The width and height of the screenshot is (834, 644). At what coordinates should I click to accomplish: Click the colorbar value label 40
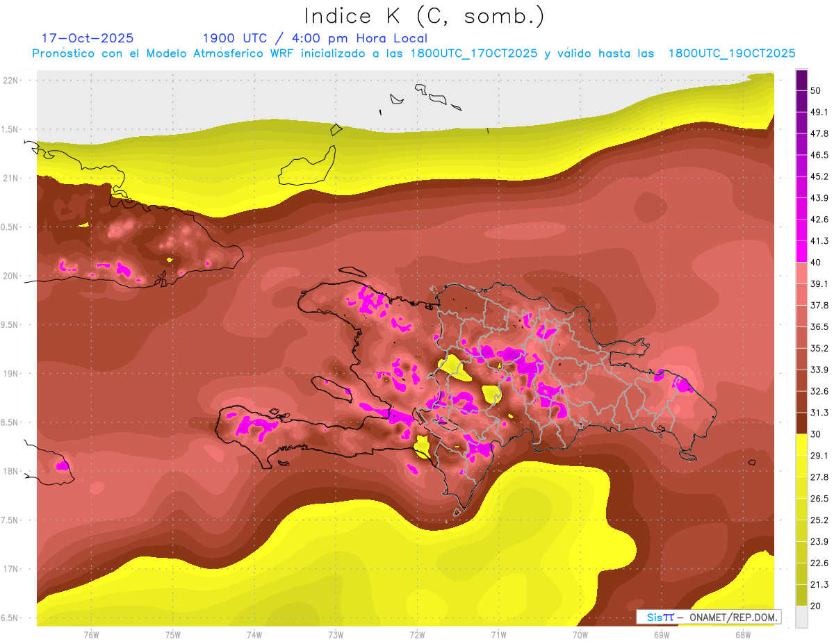pos(816,262)
